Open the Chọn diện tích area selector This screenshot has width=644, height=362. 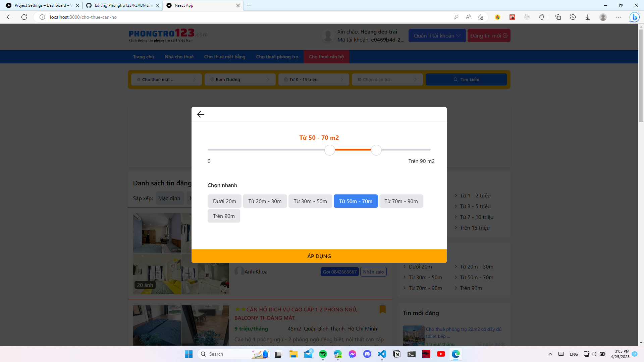pos(387,79)
